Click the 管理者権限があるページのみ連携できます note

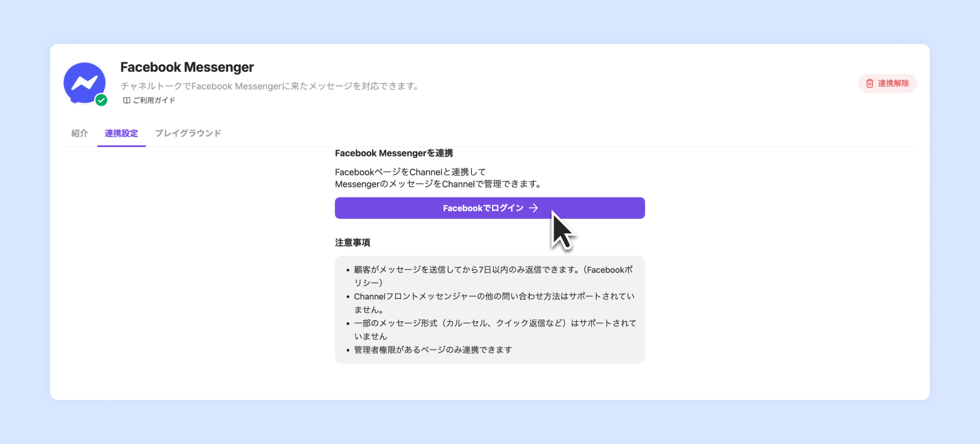pyautogui.click(x=433, y=350)
